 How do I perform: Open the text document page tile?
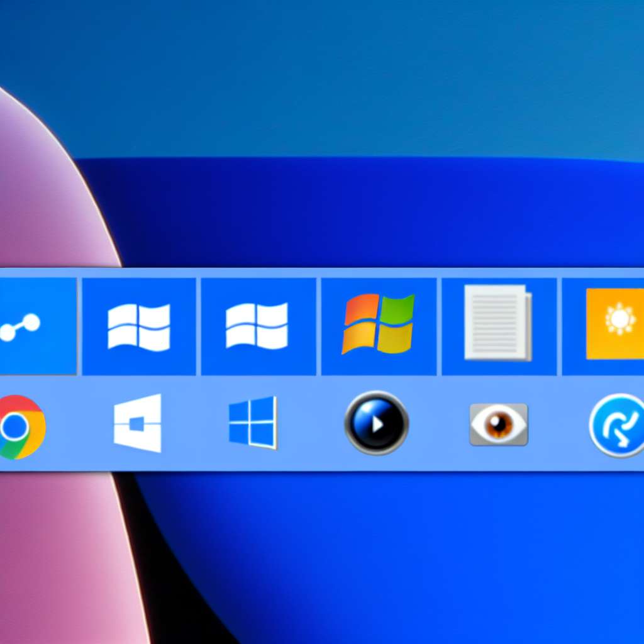[x=499, y=326]
